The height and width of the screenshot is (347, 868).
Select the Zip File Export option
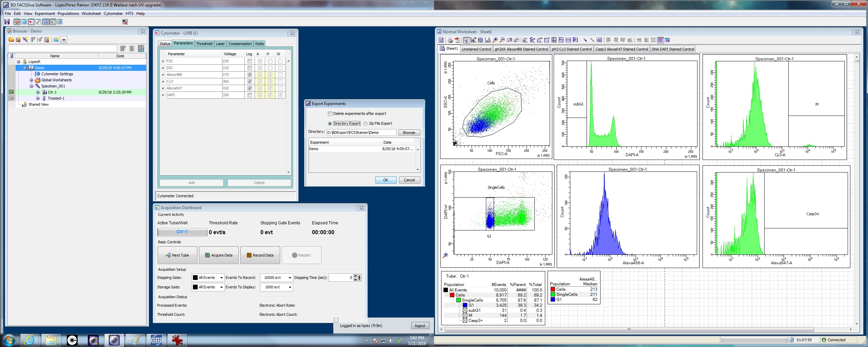366,124
